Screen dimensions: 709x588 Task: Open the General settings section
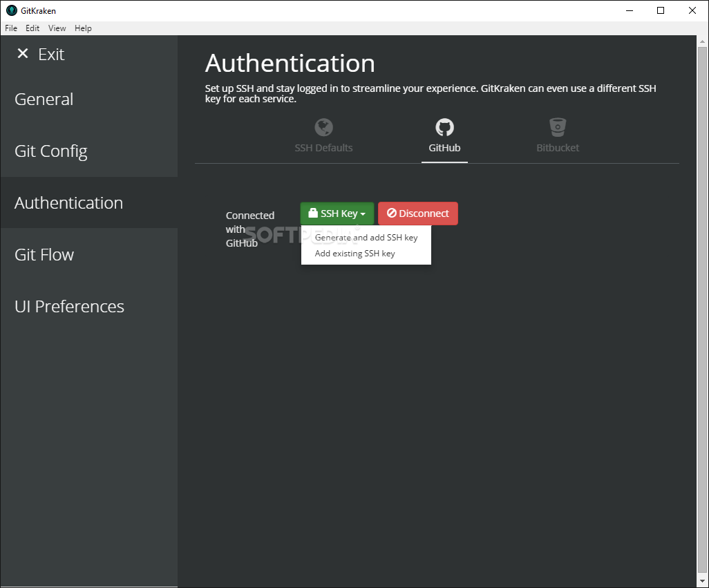88,99
